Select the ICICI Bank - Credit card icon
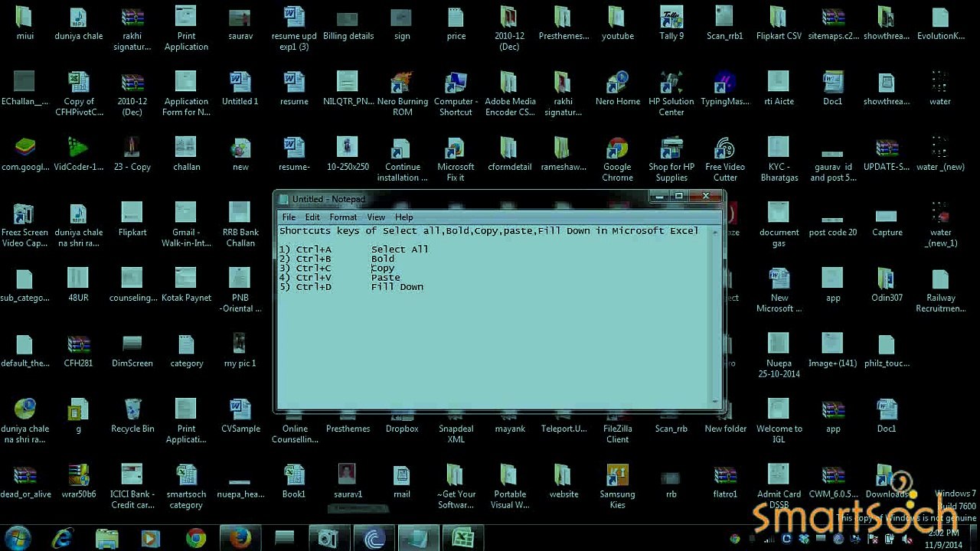The width and height of the screenshot is (980, 551). tap(132, 487)
